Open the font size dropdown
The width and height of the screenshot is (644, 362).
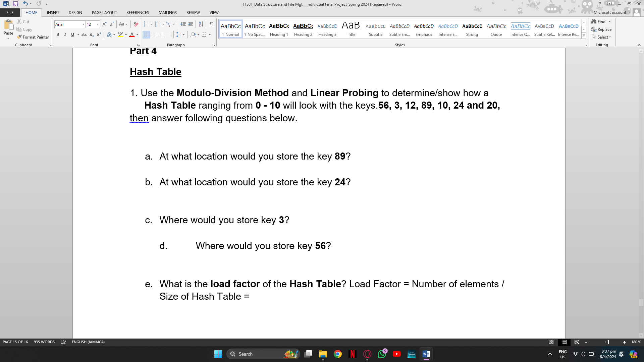97,24
